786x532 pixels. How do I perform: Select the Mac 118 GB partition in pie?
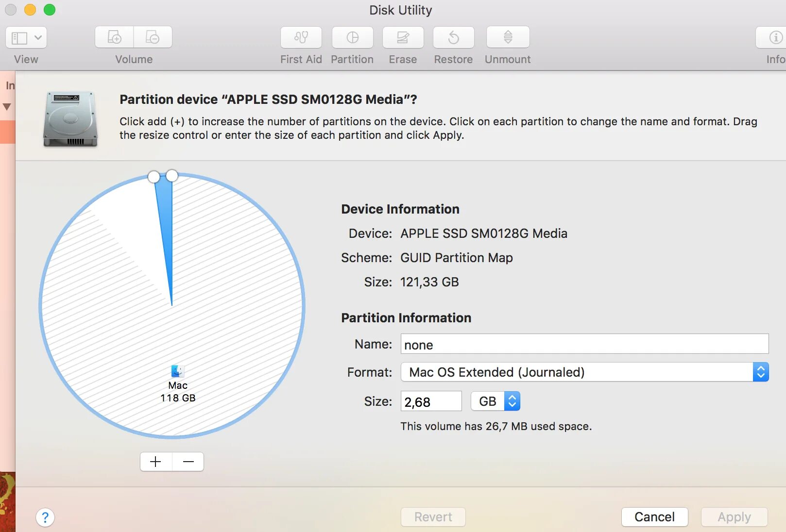pos(178,392)
